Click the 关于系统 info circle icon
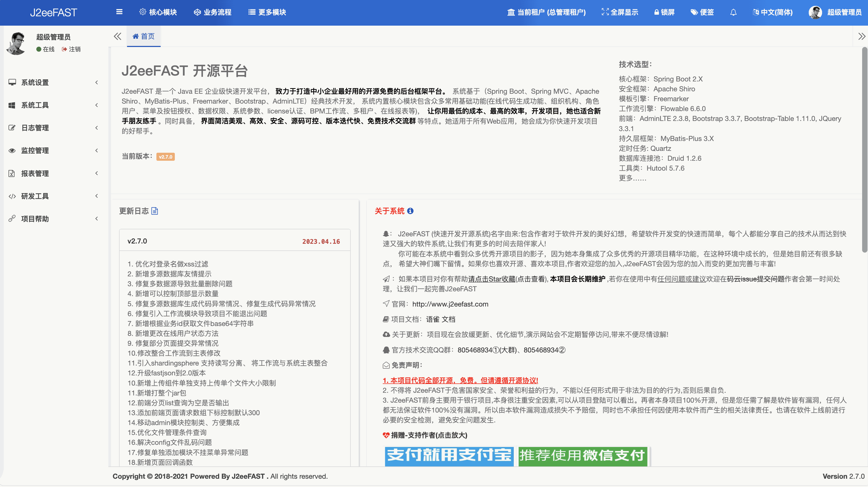Image resolution: width=868 pixels, height=487 pixels. (x=410, y=211)
